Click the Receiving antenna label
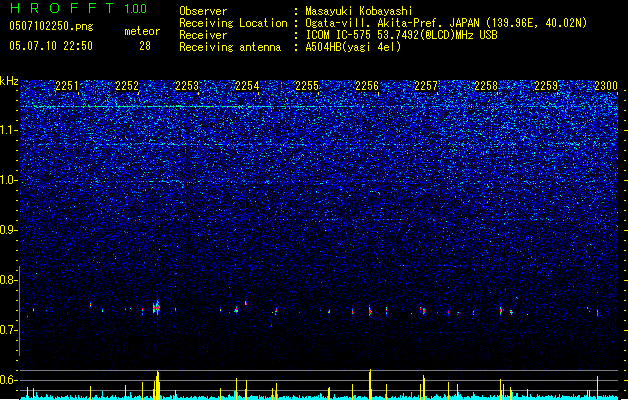 pos(230,47)
